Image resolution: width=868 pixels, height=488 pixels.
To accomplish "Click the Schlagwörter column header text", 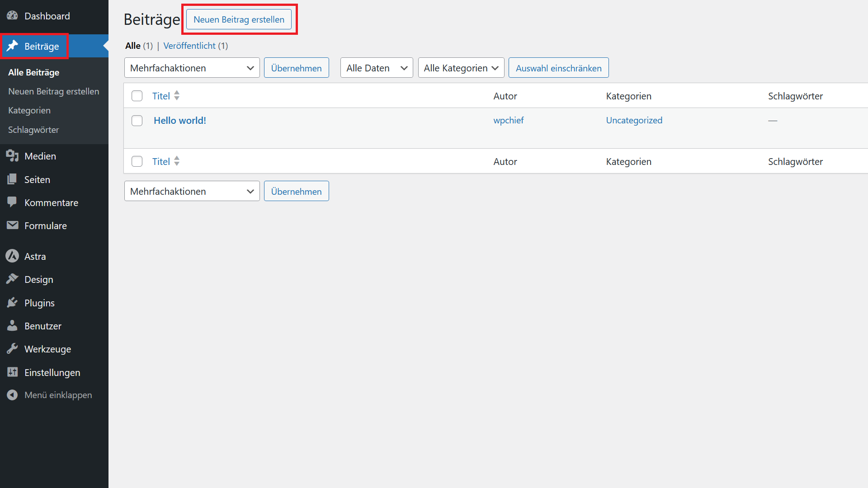I will pos(795,96).
